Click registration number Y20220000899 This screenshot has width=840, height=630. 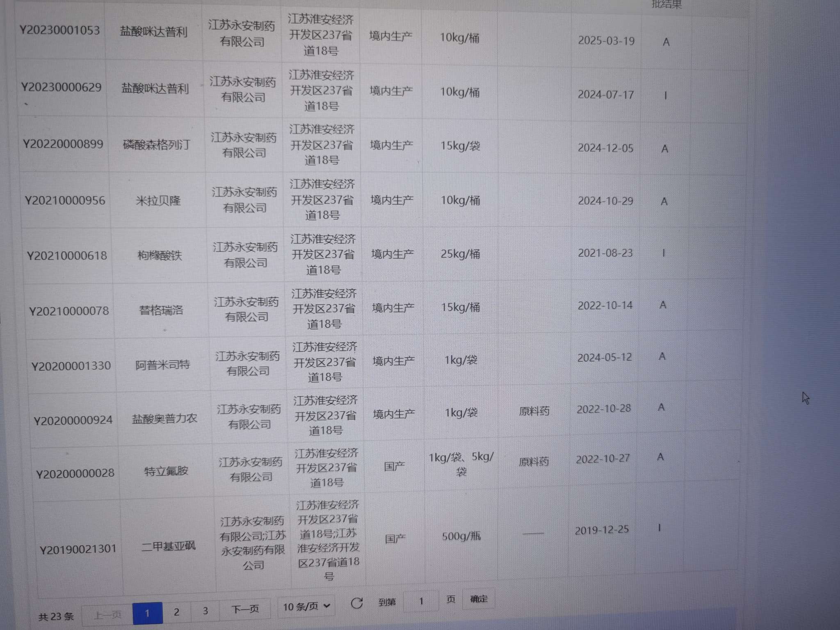(63, 144)
